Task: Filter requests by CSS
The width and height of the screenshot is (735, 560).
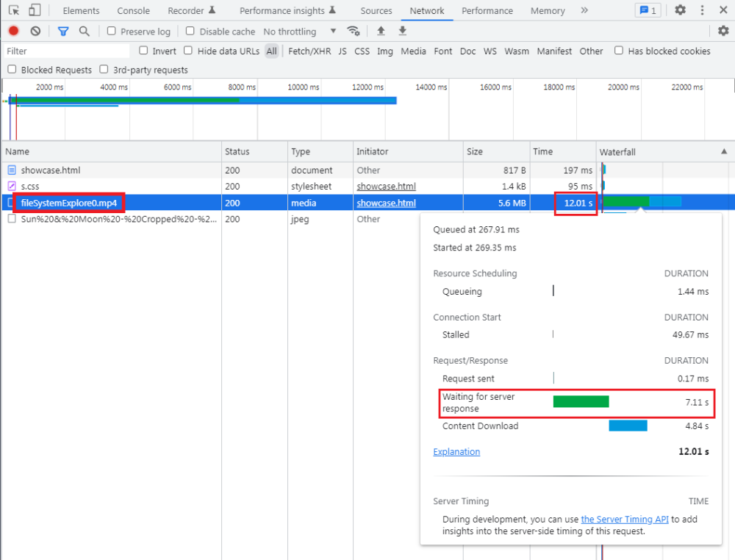Action: tap(362, 51)
